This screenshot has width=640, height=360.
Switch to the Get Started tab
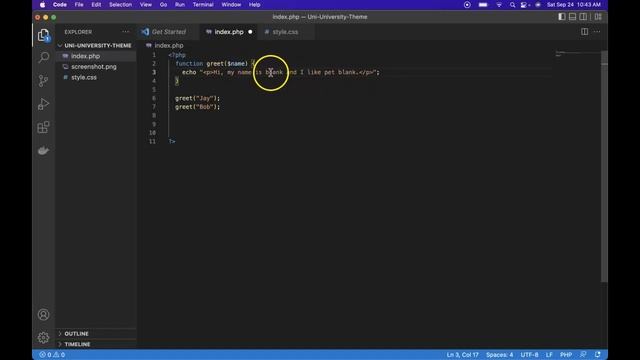[x=169, y=32]
